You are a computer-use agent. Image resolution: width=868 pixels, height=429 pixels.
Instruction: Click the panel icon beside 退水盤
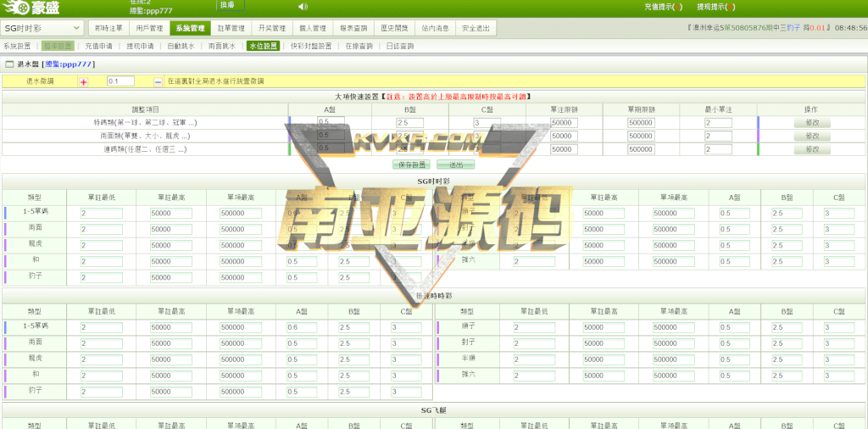coord(8,64)
